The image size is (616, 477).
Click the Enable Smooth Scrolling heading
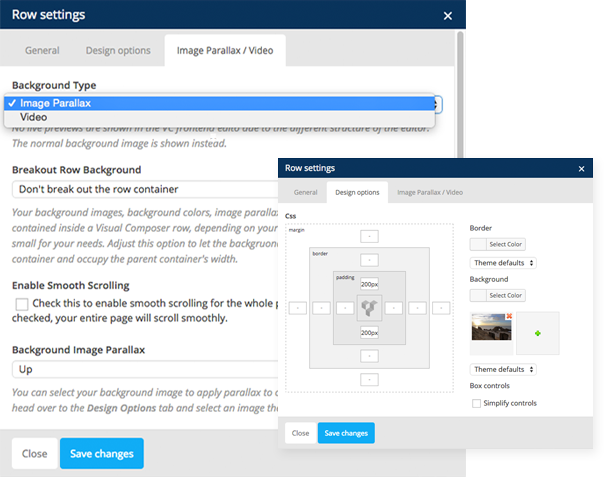point(71,286)
